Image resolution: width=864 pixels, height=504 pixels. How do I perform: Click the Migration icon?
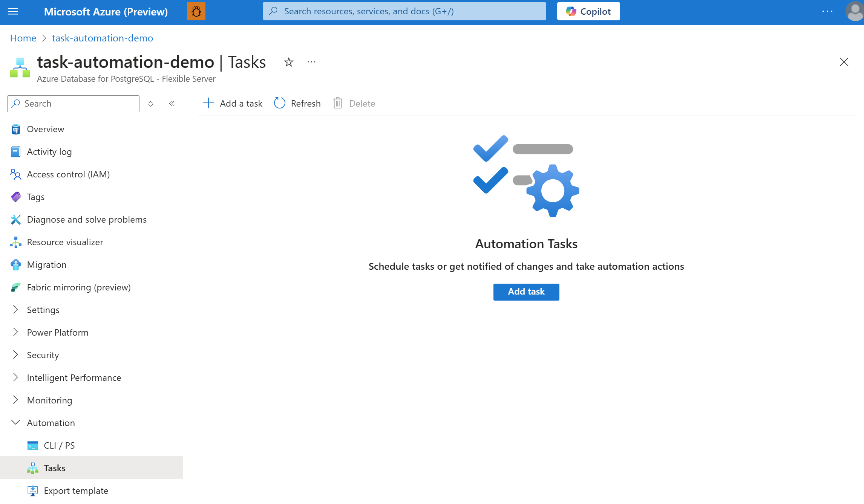point(15,264)
